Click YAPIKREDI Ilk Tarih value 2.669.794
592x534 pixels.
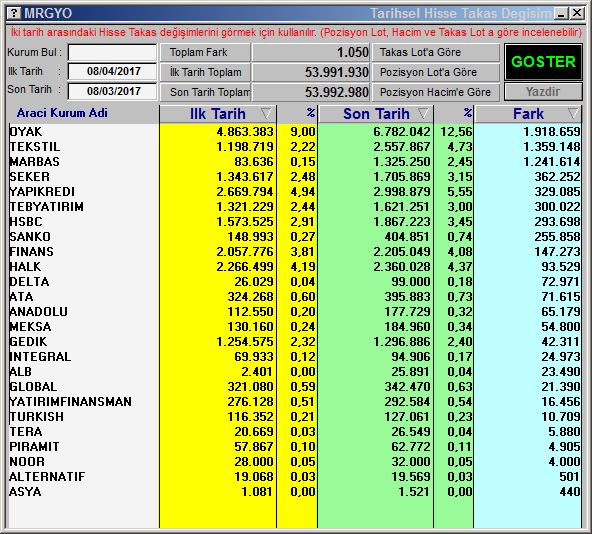(x=245, y=191)
